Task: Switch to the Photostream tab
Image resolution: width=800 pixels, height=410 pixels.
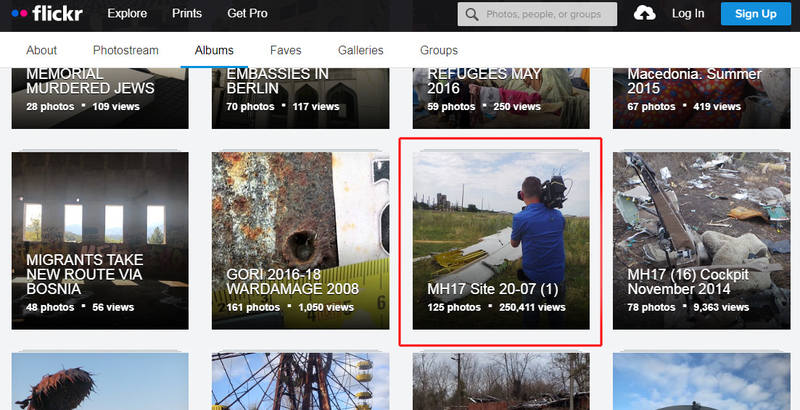Action: [126, 50]
